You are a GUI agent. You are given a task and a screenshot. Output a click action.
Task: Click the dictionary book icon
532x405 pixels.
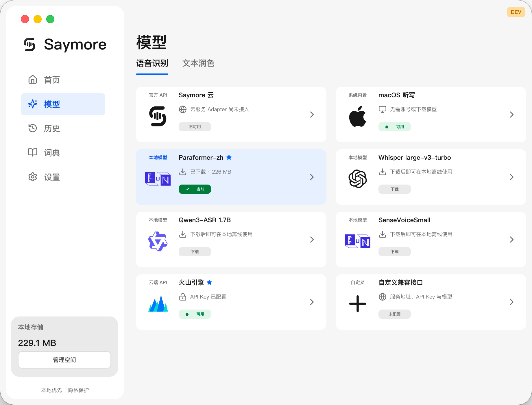click(x=33, y=152)
